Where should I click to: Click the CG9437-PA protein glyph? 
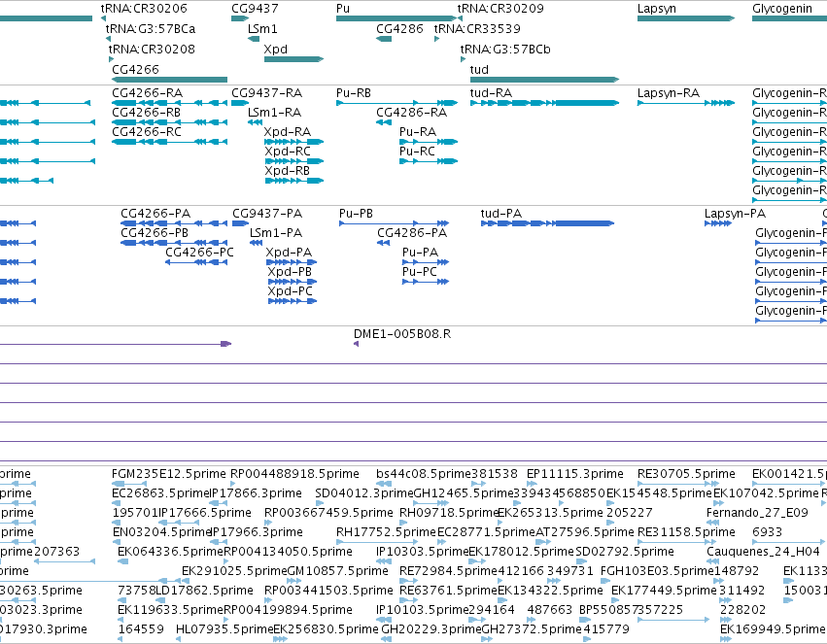pyautogui.click(x=240, y=223)
